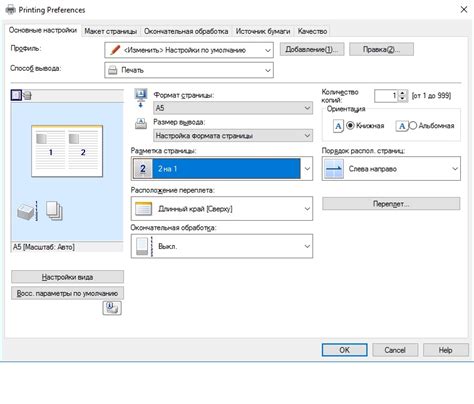474x404 pixels.
Task: Open the Качество tab
Action: tap(312, 31)
